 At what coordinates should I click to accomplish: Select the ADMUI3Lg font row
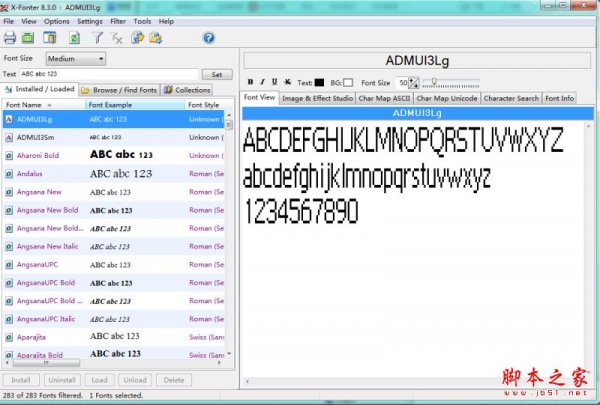(x=113, y=119)
